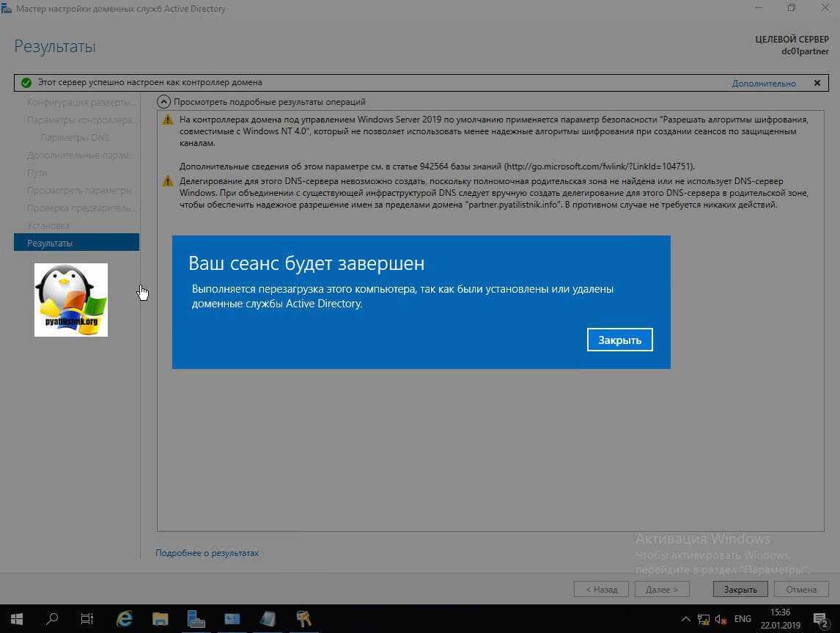
Task: Dismiss the success notification bar with X
Action: 817,83
